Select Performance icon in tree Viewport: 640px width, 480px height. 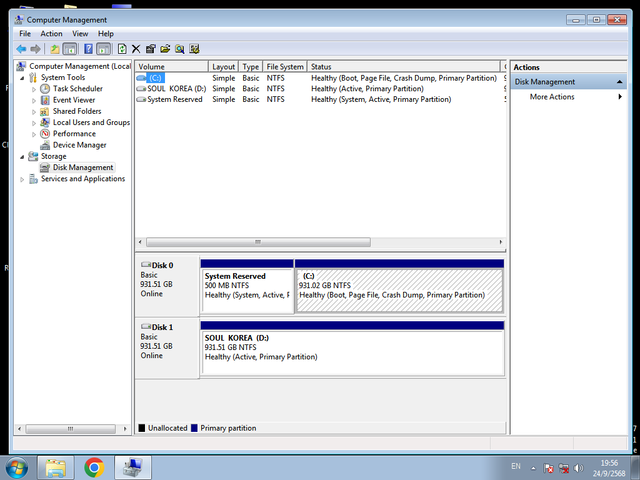click(x=45, y=134)
